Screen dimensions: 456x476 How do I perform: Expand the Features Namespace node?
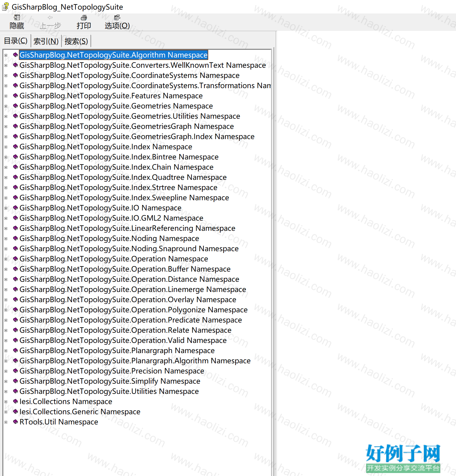6,96
